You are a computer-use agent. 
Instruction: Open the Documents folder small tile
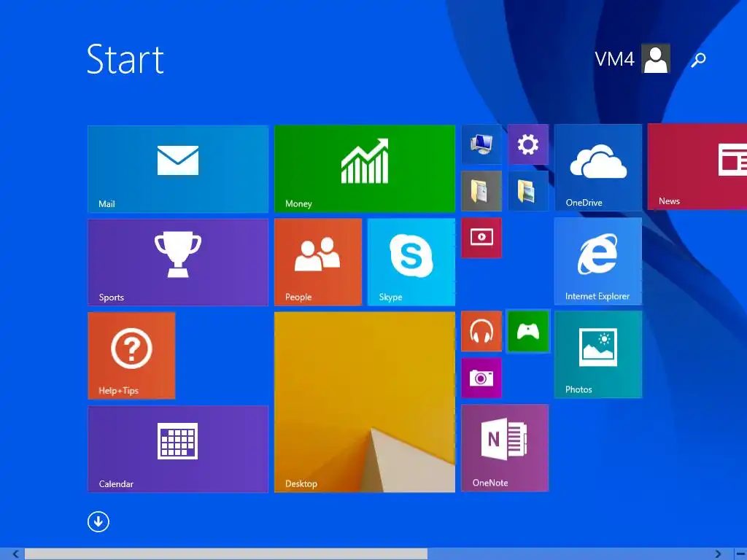coord(481,191)
